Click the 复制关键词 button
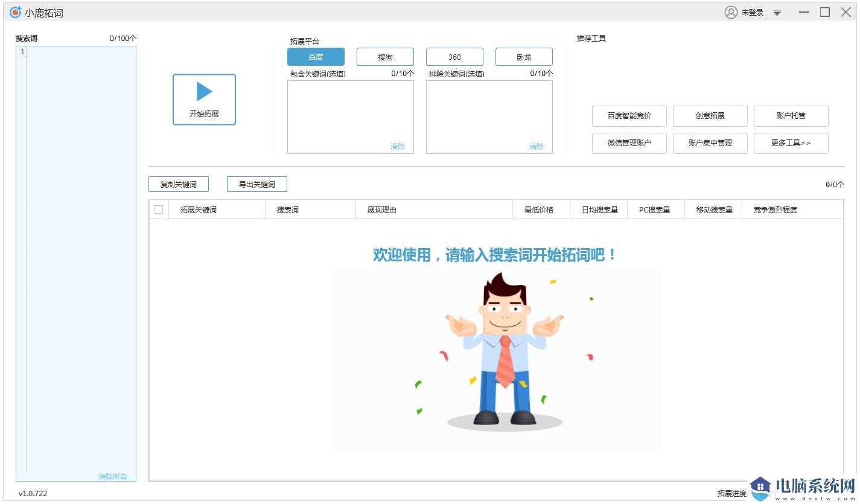The height and width of the screenshot is (504, 860). [x=179, y=184]
